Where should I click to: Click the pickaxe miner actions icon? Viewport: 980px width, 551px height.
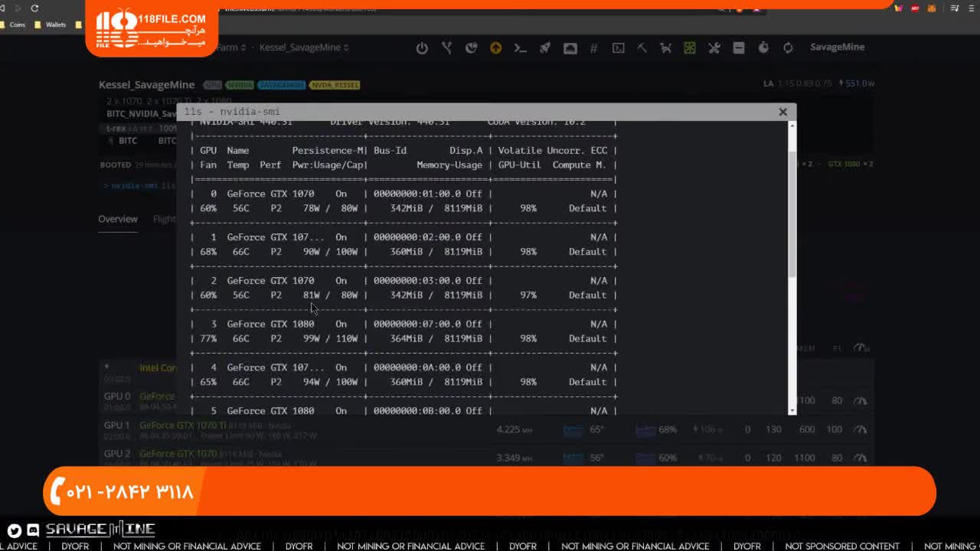[x=642, y=47]
